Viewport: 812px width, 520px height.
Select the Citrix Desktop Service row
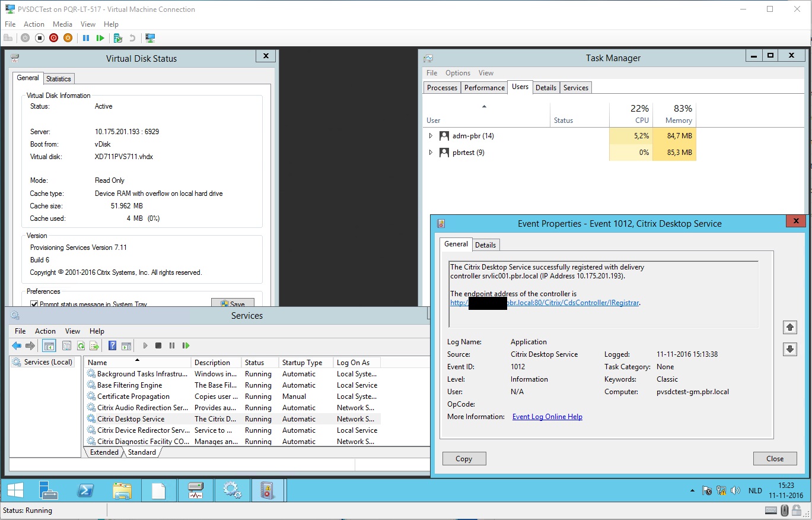pyautogui.click(x=233, y=419)
